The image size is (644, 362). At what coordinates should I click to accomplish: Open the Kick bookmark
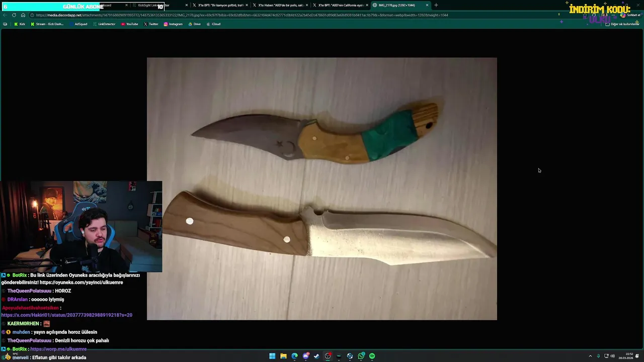click(20, 24)
